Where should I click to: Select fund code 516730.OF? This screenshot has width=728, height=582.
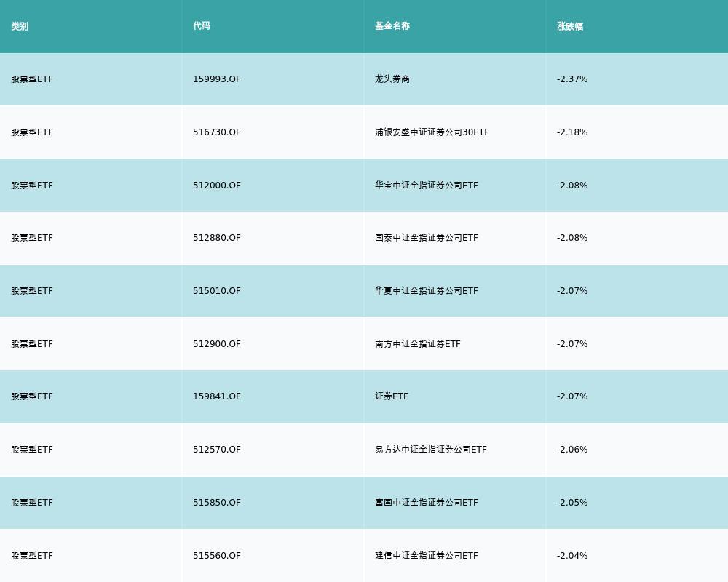coord(216,132)
